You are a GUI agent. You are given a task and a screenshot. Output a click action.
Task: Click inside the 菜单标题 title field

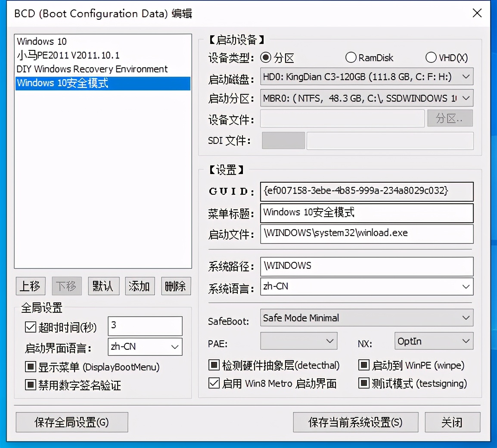366,213
